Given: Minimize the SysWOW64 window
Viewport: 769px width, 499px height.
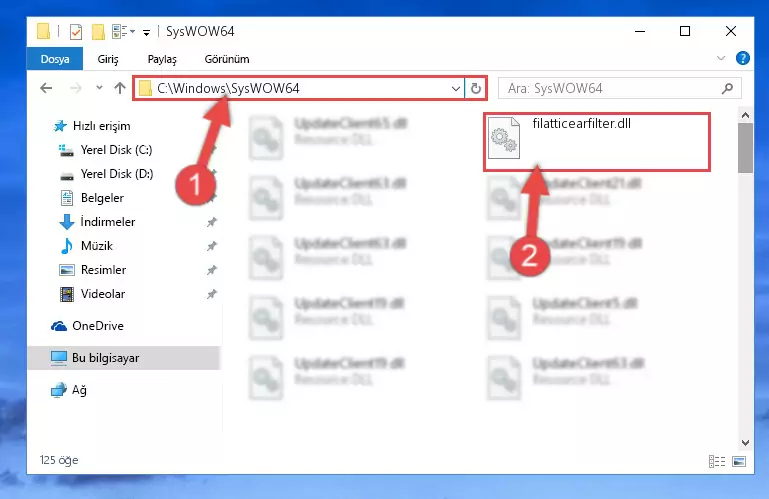Looking at the screenshot, I should tap(640, 31).
